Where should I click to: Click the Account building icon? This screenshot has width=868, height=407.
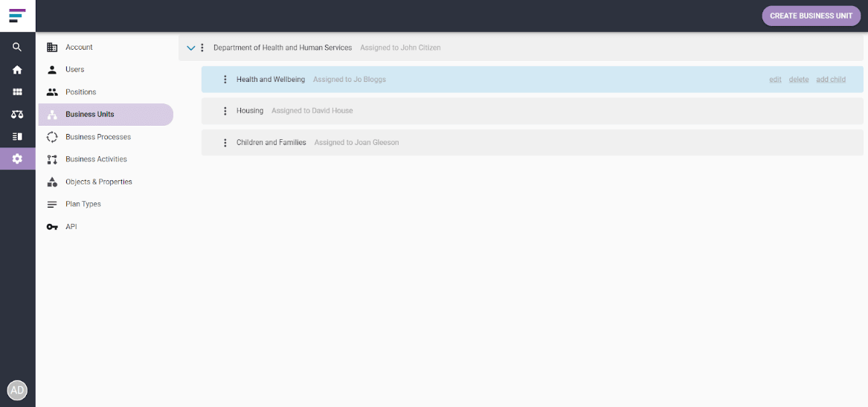(x=52, y=47)
